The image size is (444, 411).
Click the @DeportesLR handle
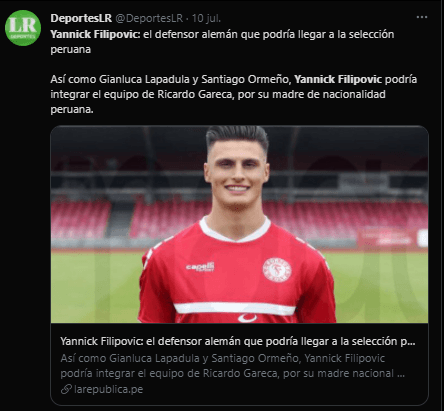[x=149, y=18]
